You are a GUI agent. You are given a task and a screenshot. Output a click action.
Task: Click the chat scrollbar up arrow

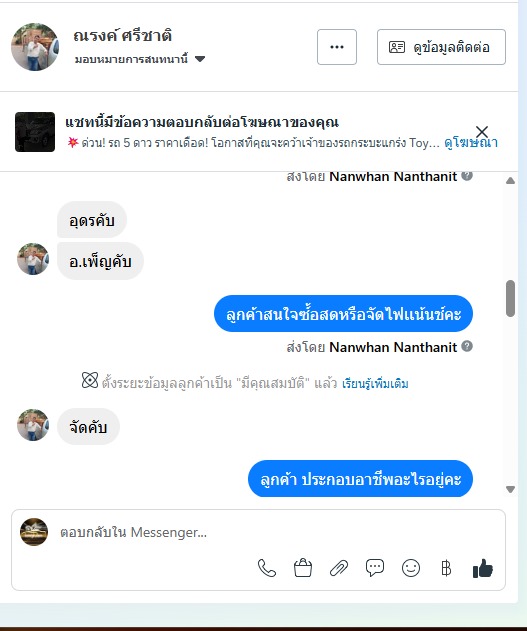[x=511, y=181]
